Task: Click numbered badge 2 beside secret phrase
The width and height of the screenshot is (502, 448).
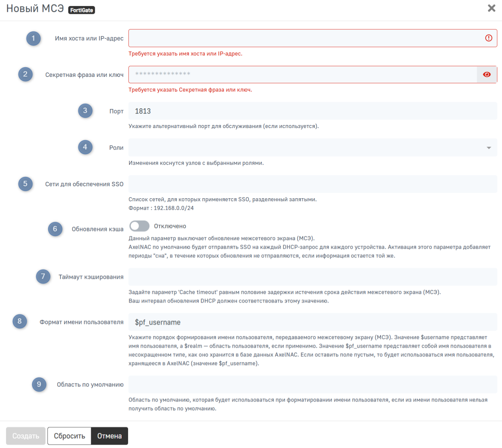Action: (x=25, y=74)
